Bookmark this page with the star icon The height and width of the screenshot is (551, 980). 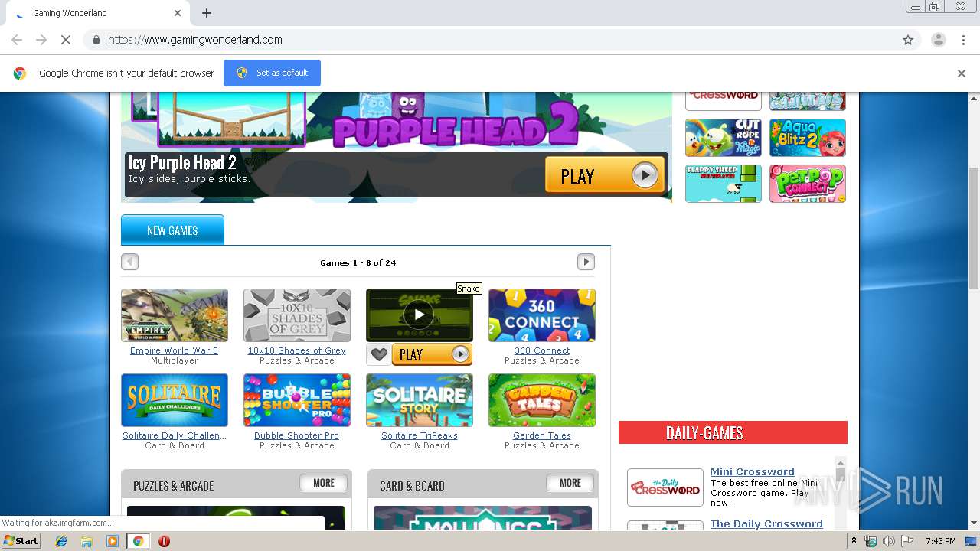pos(908,40)
